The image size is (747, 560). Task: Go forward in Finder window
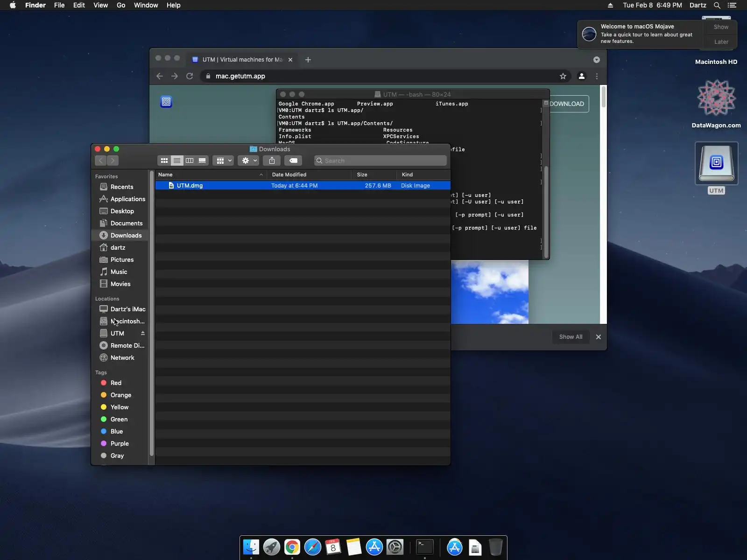pos(113,161)
